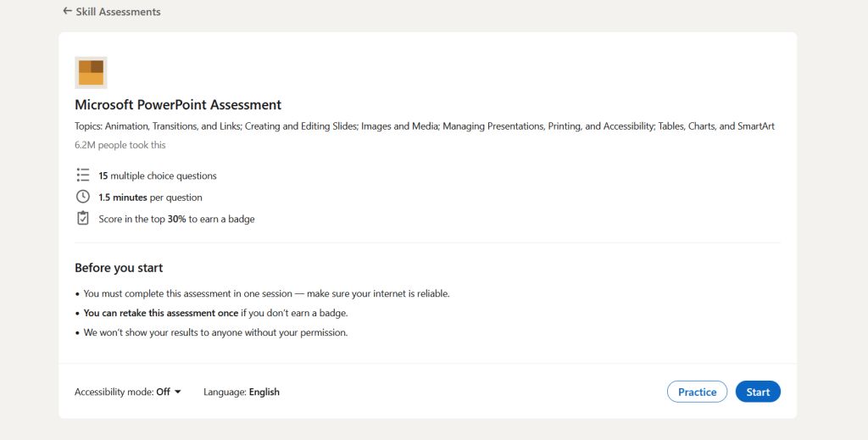Click the 1.5 minutes per question text
This screenshot has width=868, height=440.
[150, 198]
